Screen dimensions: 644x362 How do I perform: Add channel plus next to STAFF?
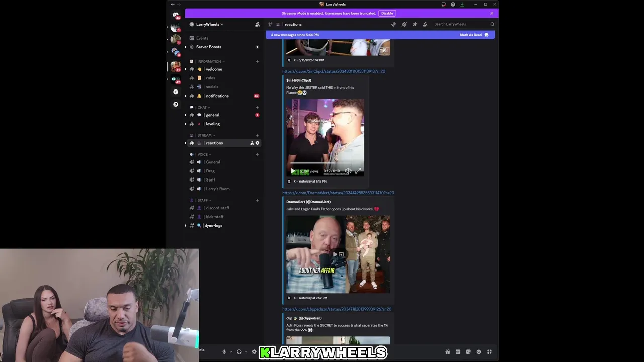point(257,200)
